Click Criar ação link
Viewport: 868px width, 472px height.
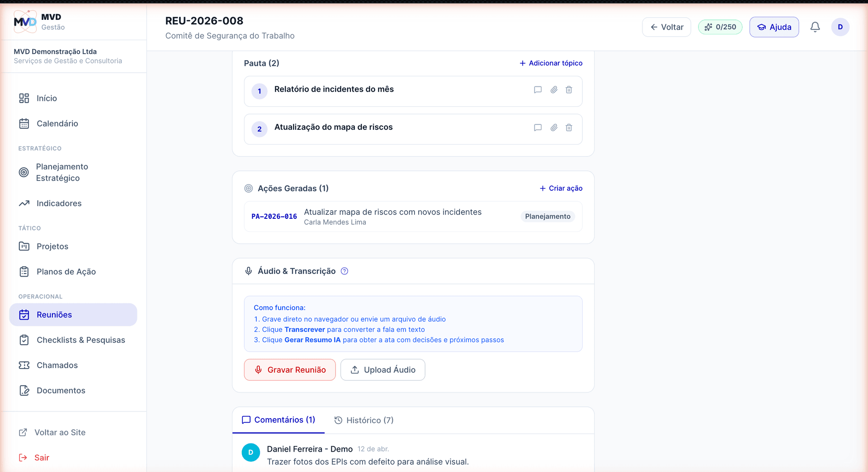click(x=561, y=189)
